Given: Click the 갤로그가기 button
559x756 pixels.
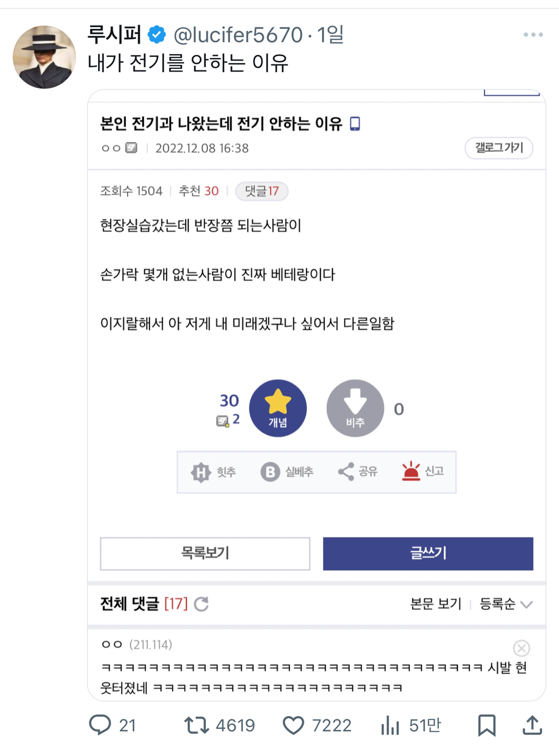Looking at the screenshot, I should (499, 147).
